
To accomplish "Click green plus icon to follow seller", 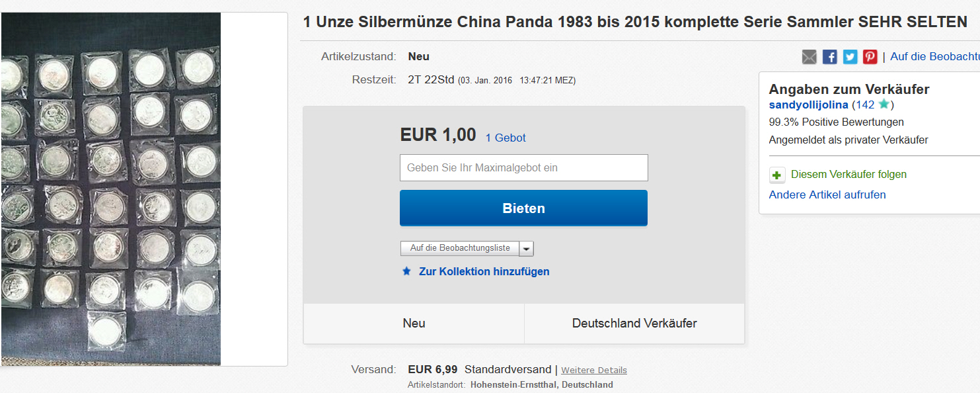I will [777, 175].
